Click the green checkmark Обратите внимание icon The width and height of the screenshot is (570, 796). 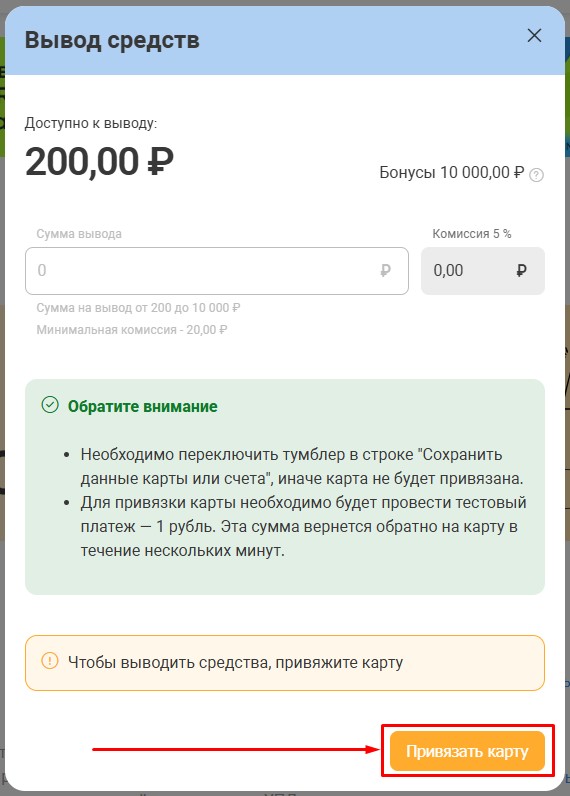50,405
